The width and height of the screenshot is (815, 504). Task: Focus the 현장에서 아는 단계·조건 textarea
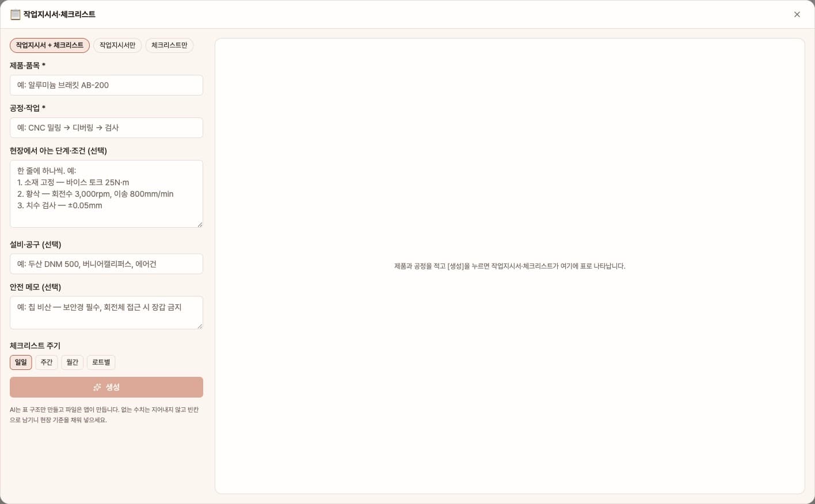(106, 194)
